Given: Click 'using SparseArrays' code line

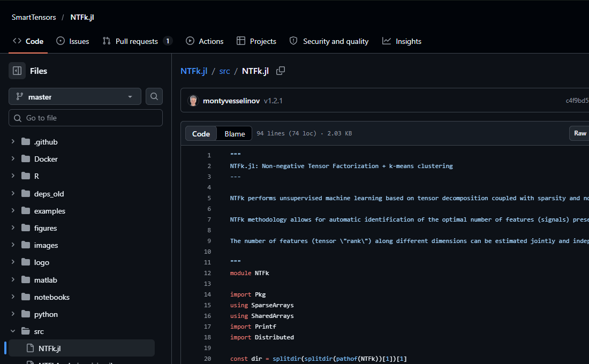Looking at the screenshot, I should 262,305.
